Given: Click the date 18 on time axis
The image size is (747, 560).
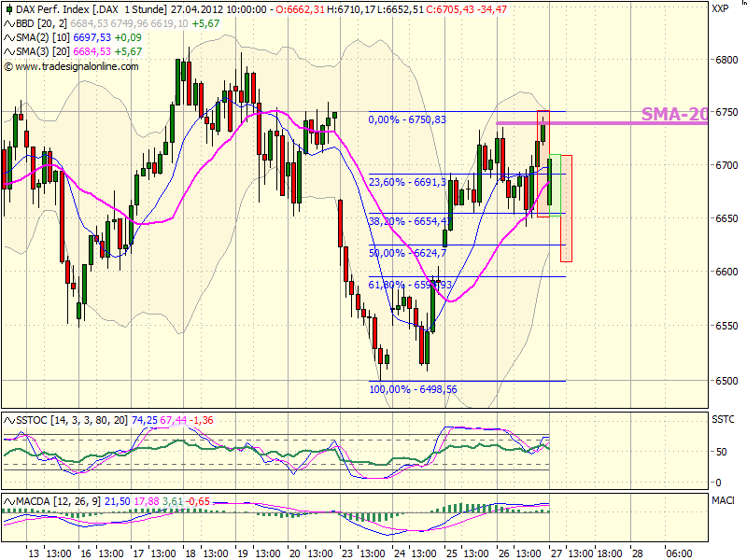Looking at the screenshot, I should [x=190, y=553].
